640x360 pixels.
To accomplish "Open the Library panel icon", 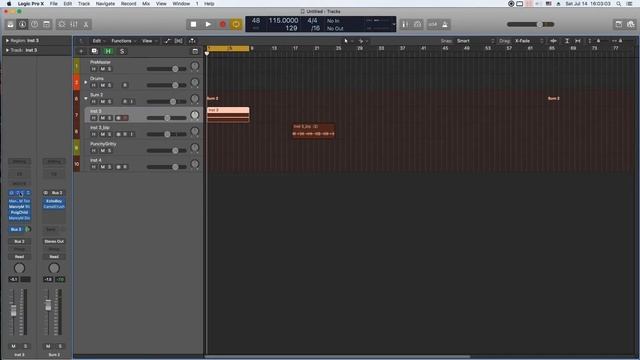I will [10, 24].
